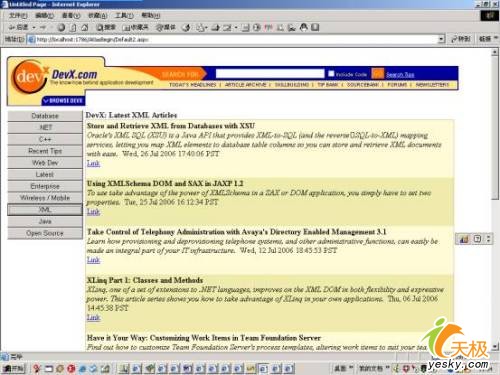Open Today's Headlines nav link
The width and height of the screenshot is (500, 375).
click(x=193, y=85)
